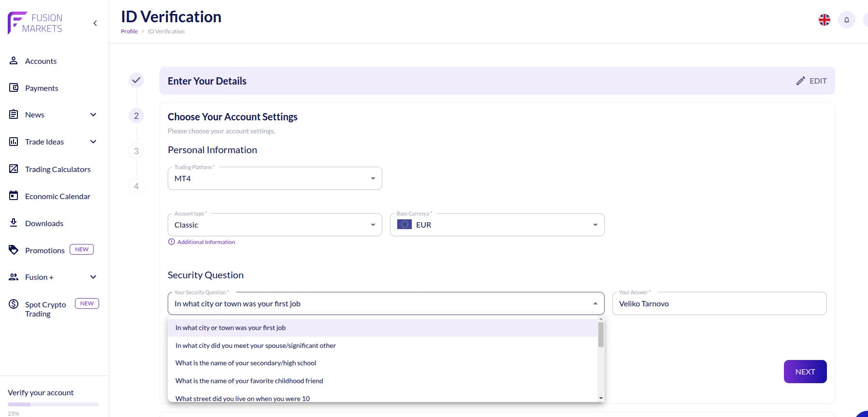Image resolution: width=868 pixels, height=417 pixels.
Task: Click the Spot Crypto dollar-circle icon
Action: 14,304
